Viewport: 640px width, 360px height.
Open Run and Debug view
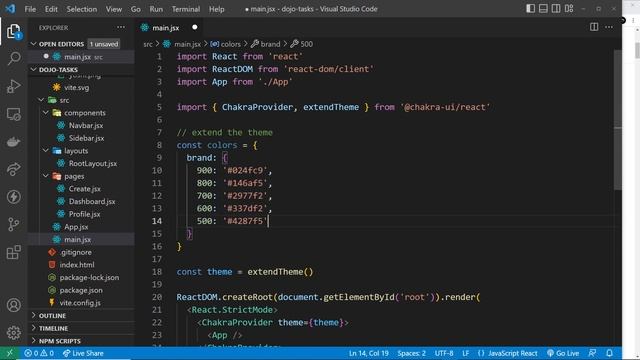[13, 86]
